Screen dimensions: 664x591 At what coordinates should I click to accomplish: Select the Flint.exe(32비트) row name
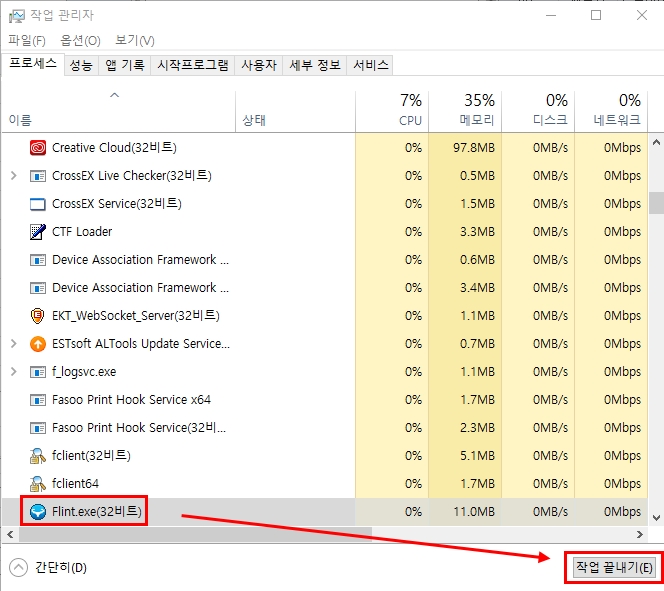[97, 512]
